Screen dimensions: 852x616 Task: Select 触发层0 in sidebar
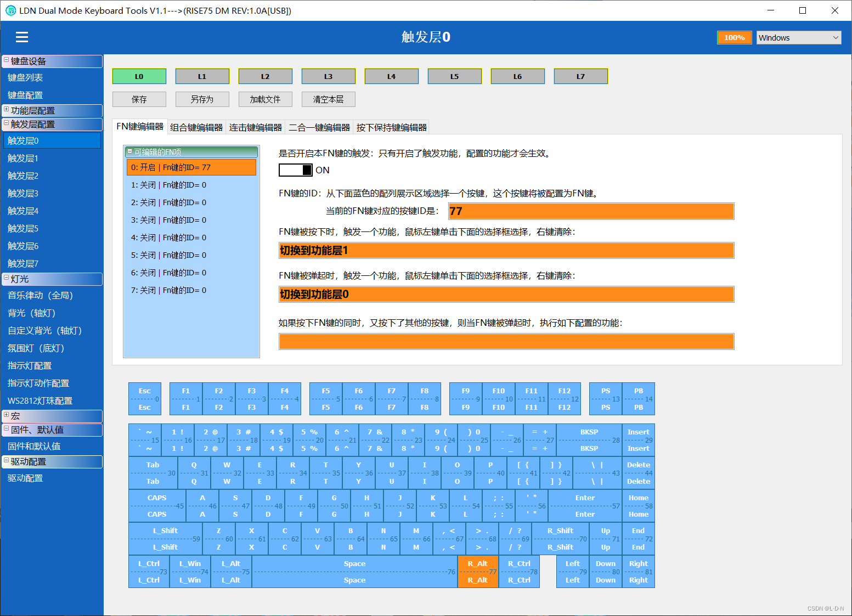(52, 141)
